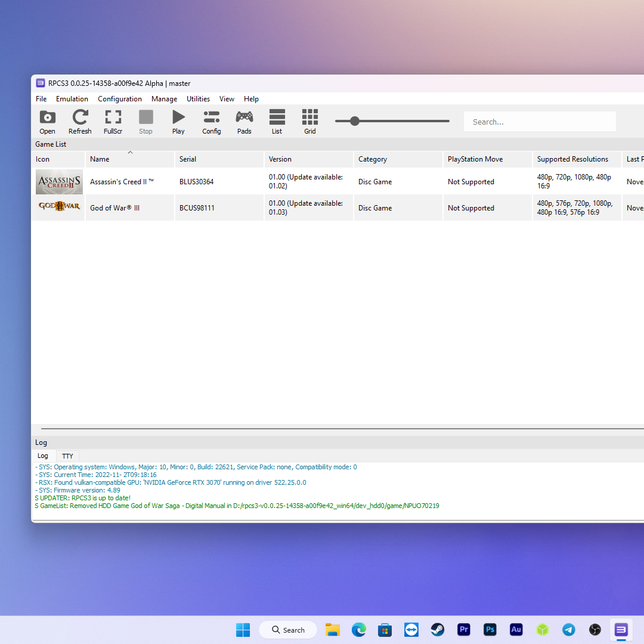Open the Utilities menu
The width and height of the screenshot is (644, 644).
[198, 99]
